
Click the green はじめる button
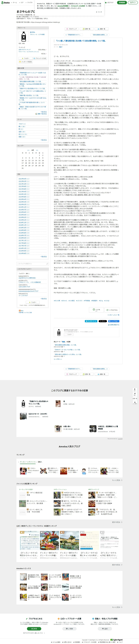coord(34,629)
